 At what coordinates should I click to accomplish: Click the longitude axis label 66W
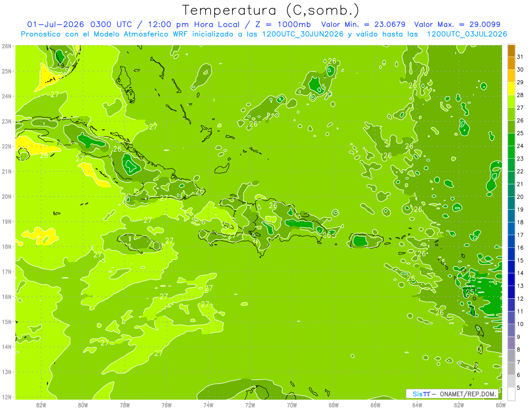coord(376,405)
